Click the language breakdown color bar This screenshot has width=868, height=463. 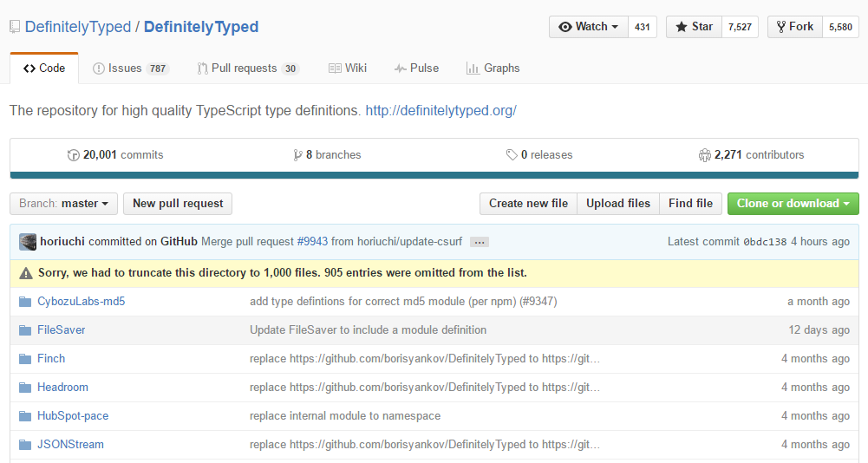pos(434,175)
